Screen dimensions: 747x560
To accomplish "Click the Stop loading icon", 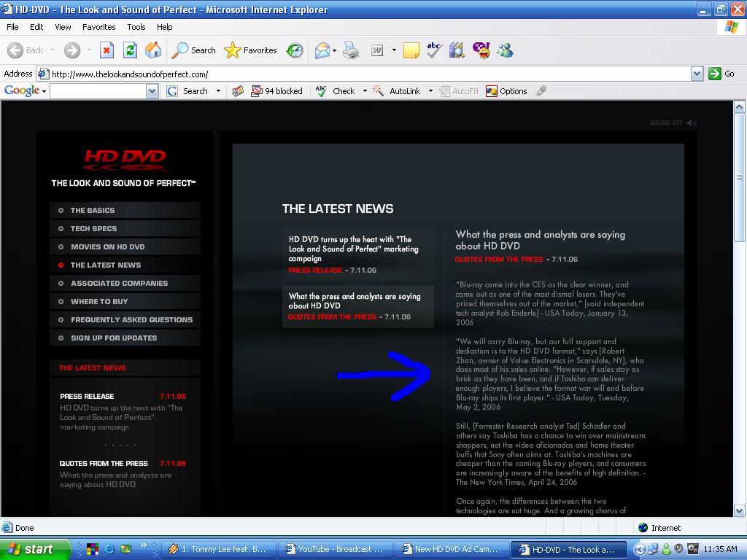I will point(107,50).
